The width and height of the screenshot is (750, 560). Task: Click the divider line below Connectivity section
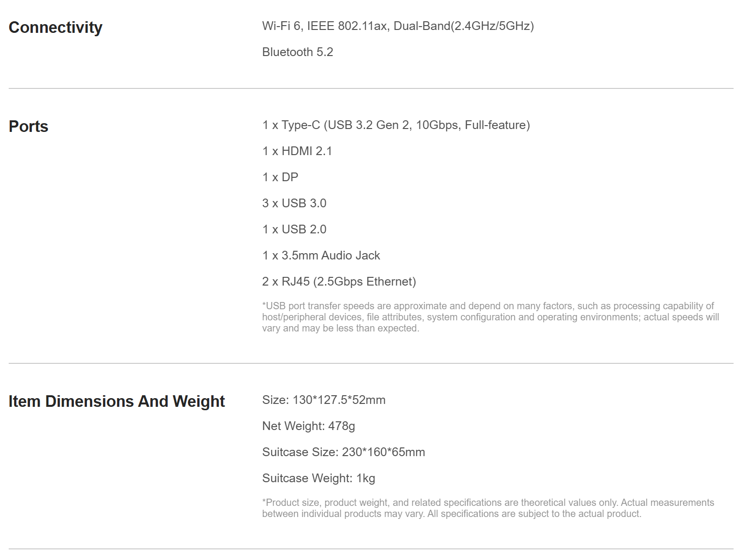click(x=371, y=88)
